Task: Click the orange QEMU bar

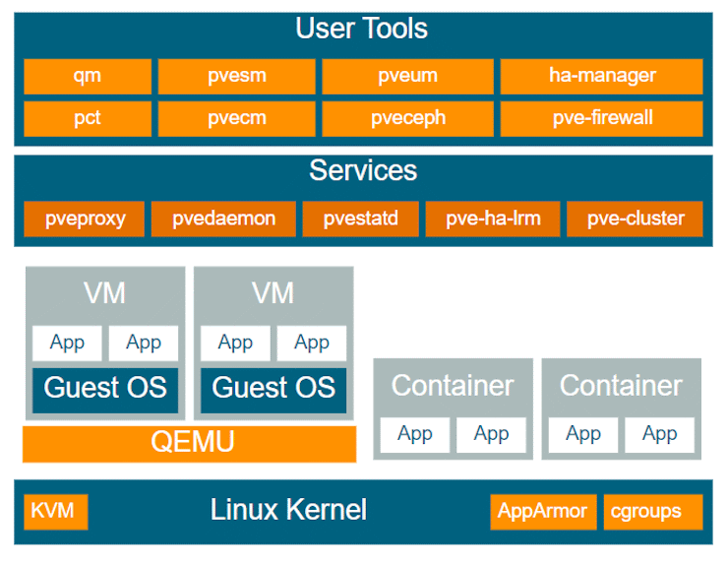Action: pyautogui.click(x=190, y=444)
